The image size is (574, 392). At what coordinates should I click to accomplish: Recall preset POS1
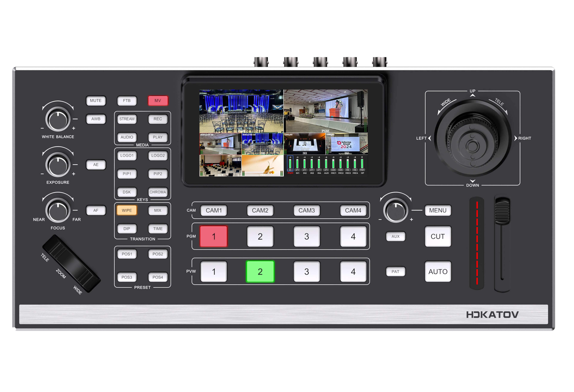click(127, 254)
